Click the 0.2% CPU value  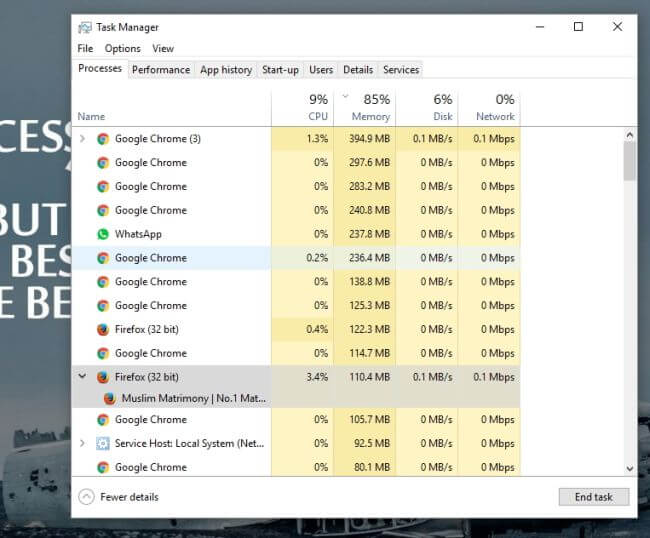317,258
